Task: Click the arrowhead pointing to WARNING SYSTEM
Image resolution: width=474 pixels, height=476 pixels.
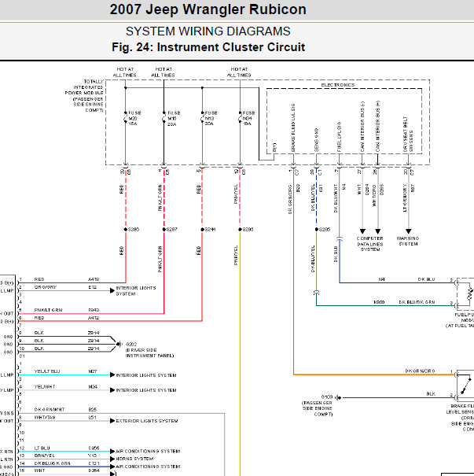Action: 409,231
